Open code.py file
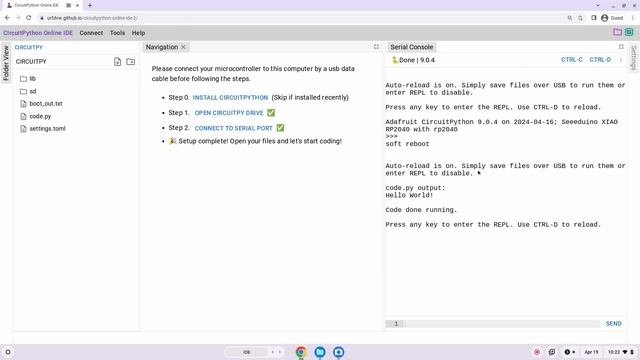 click(x=40, y=116)
